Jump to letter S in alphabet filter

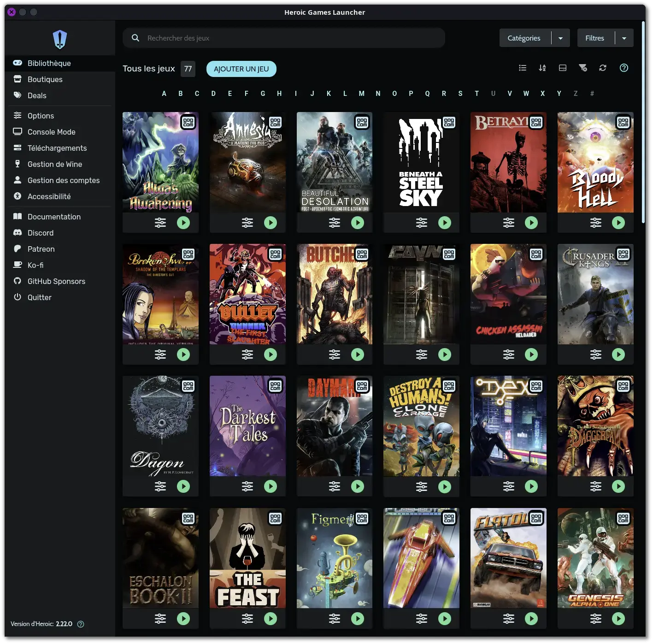(x=460, y=94)
